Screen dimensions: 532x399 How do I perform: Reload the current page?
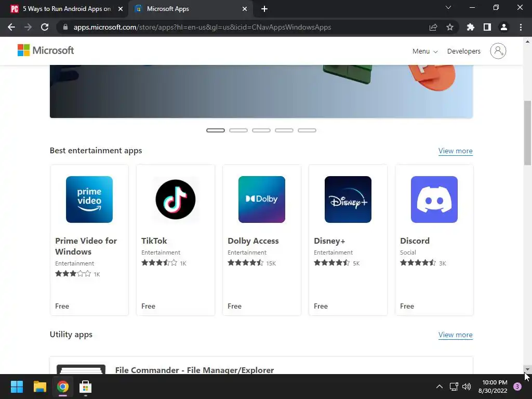(x=45, y=27)
